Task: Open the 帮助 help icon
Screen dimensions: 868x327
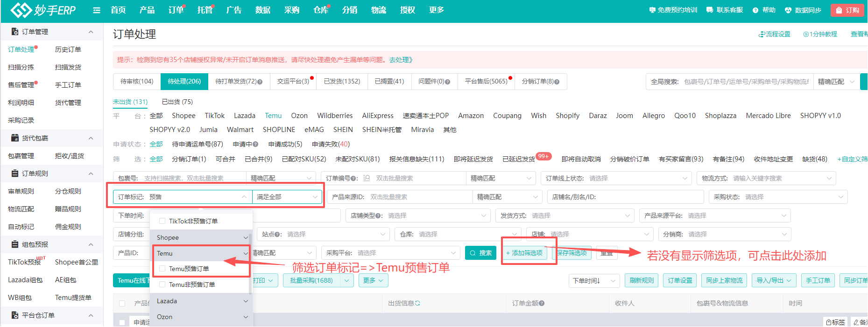Action: pos(755,10)
